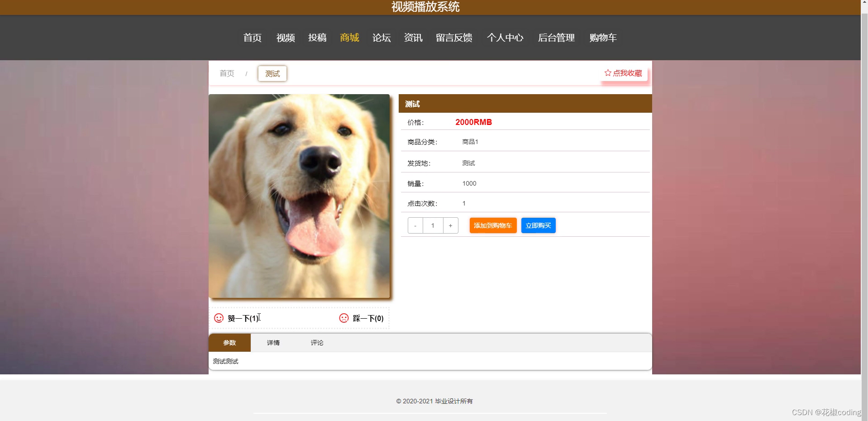This screenshot has height=421, width=868.
Task: Increase quantity with the + stepper
Action: point(450,225)
